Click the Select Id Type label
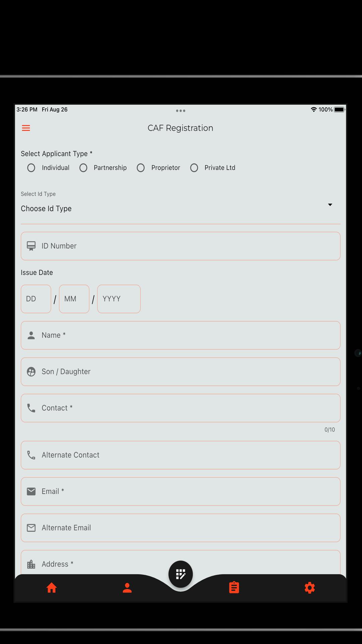The height and width of the screenshot is (644, 362). tap(38, 194)
